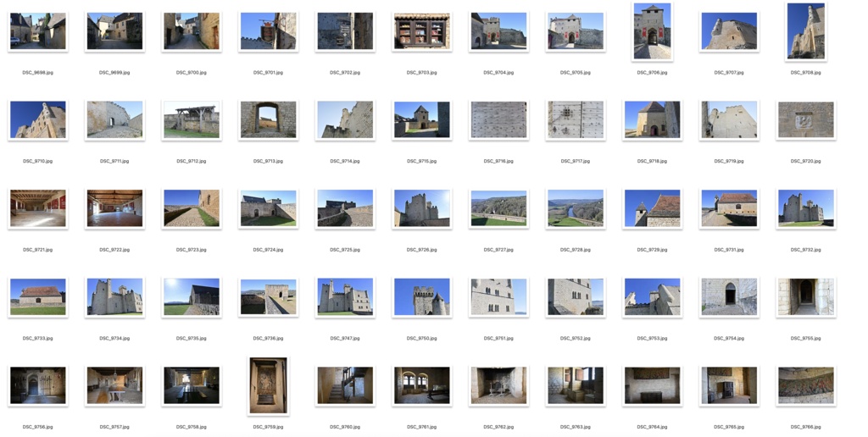
Task: Select the DSC_9731.jpg thumbnail
Action: (x=729, y=208)
